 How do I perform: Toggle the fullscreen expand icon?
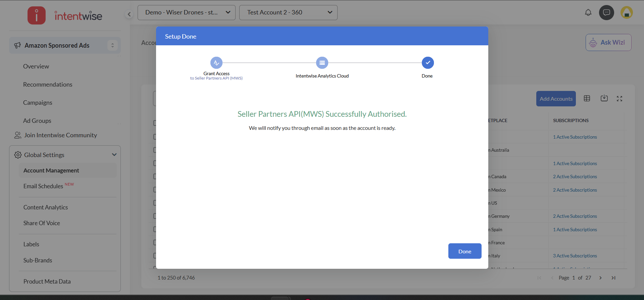pos(620,98)
